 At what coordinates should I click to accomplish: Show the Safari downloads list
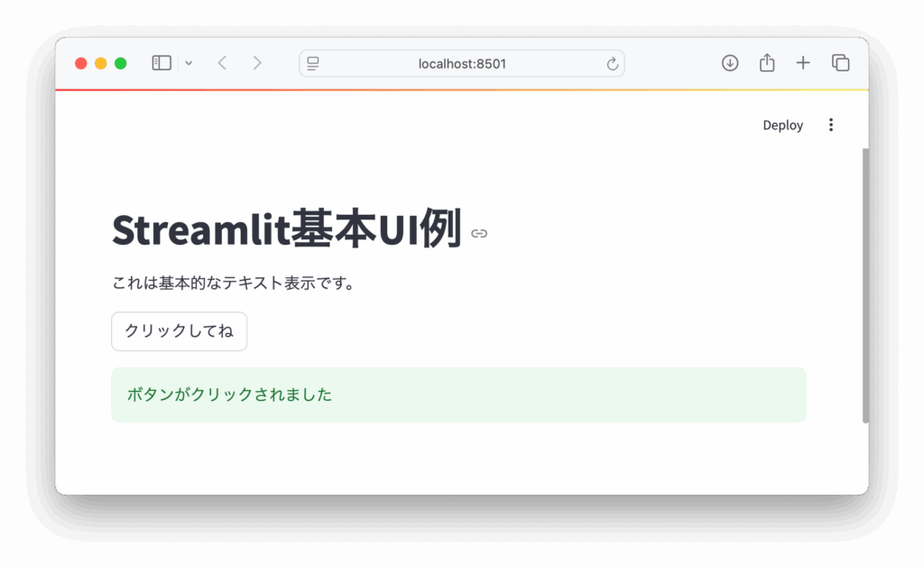pos(730,63)
